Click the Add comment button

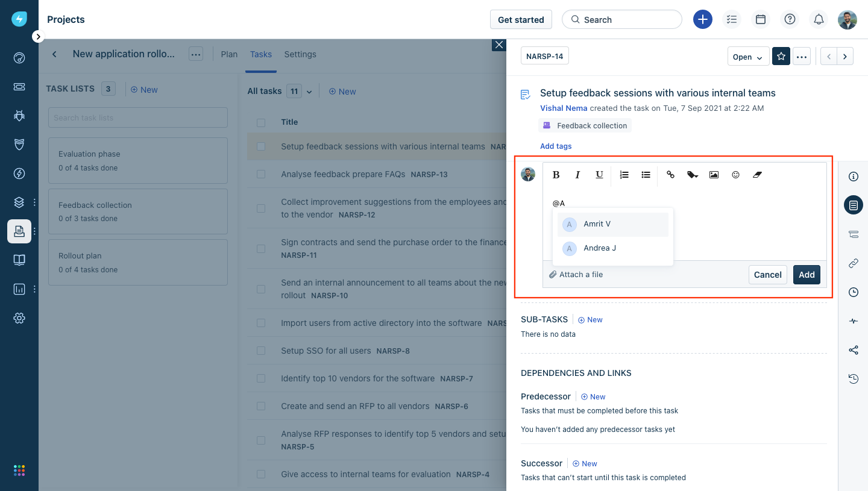point(807,275)
